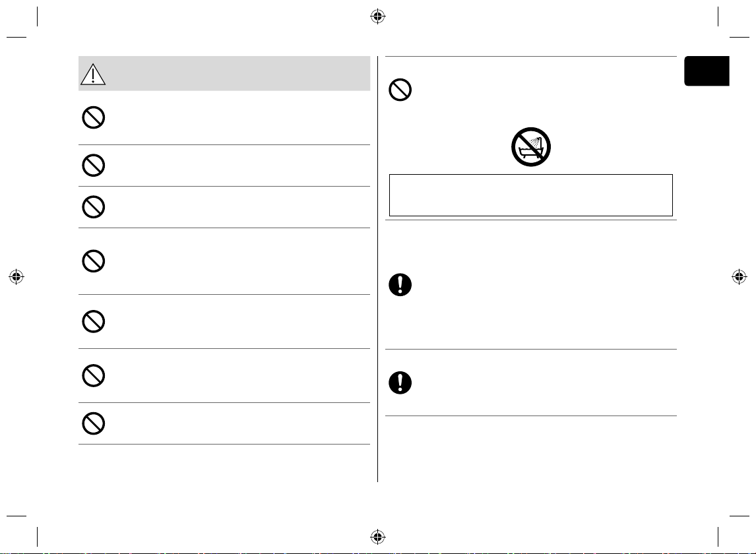Click the sixth prohibition icon in left column
This screenshot has width=756, height=554.
click(94, 376)
